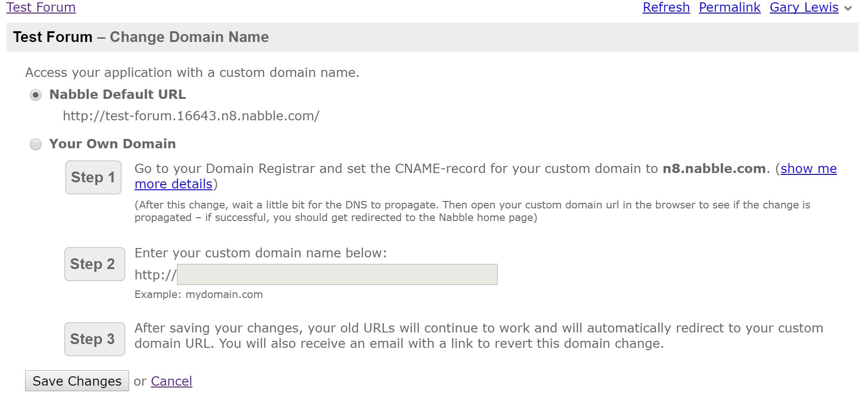This screenshot has width=868, height=394.
Task: Click the bold n8.nabble.com CNAME text
Action: click(x=714, y=169)
